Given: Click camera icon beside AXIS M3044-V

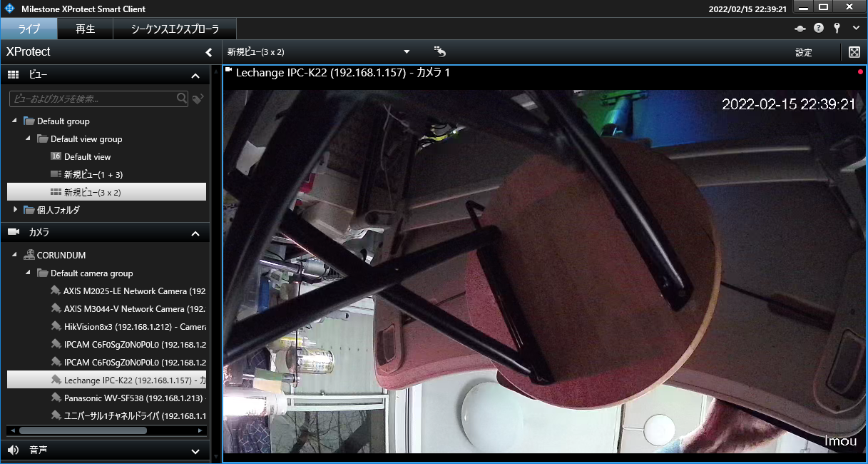Looking at the screenshot, I should point(56,308).
